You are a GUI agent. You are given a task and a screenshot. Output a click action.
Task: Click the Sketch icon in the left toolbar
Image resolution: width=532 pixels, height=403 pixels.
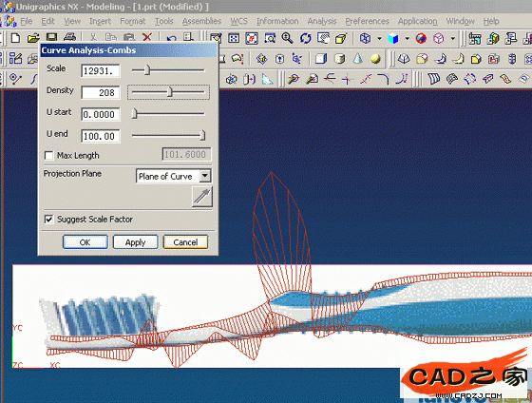click(15, 59)
